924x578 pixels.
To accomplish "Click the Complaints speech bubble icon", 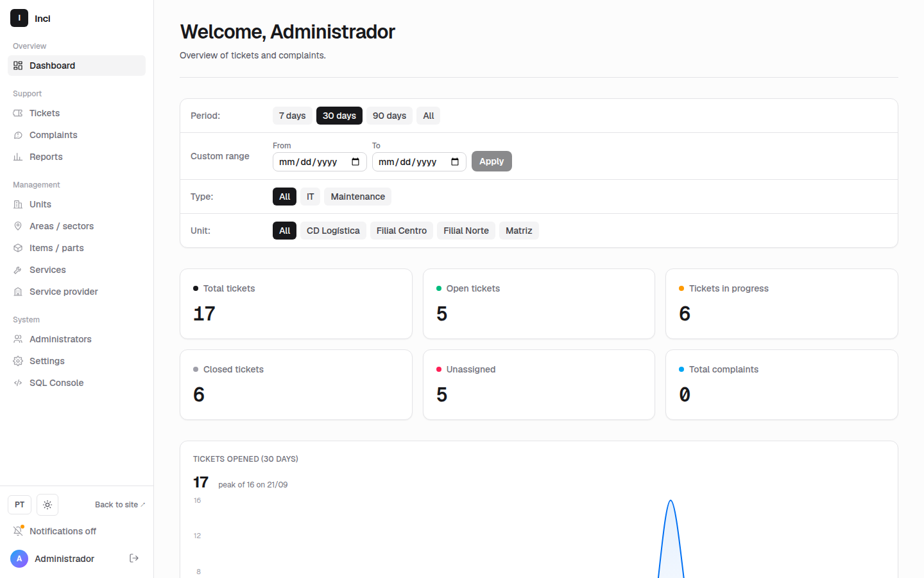I will pos(18,135).
